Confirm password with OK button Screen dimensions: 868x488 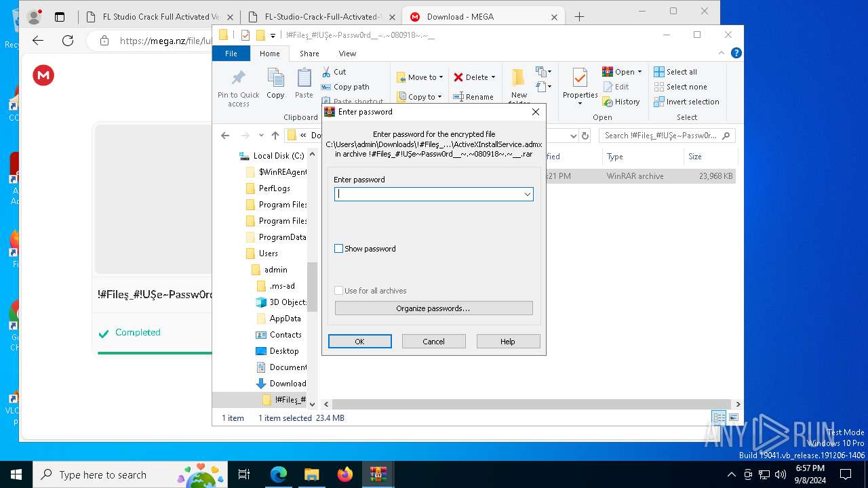[x=359, y=342]
